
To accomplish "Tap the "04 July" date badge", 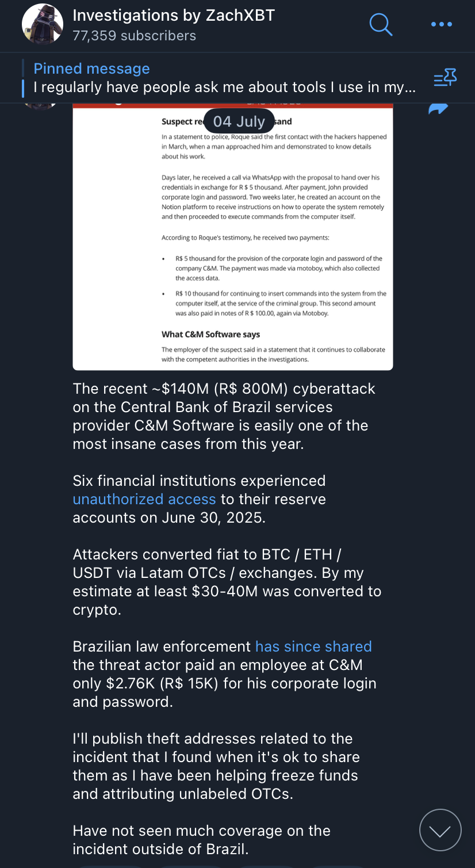I will click(239, 121).
